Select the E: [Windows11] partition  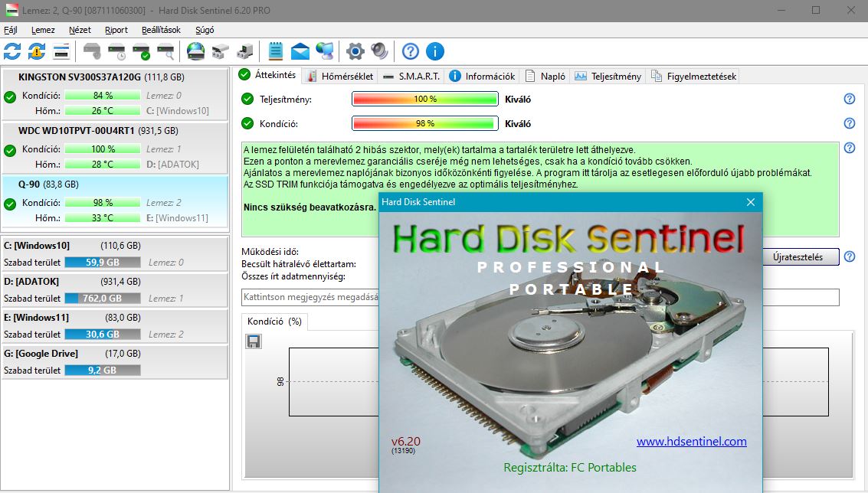click(115, 325)
